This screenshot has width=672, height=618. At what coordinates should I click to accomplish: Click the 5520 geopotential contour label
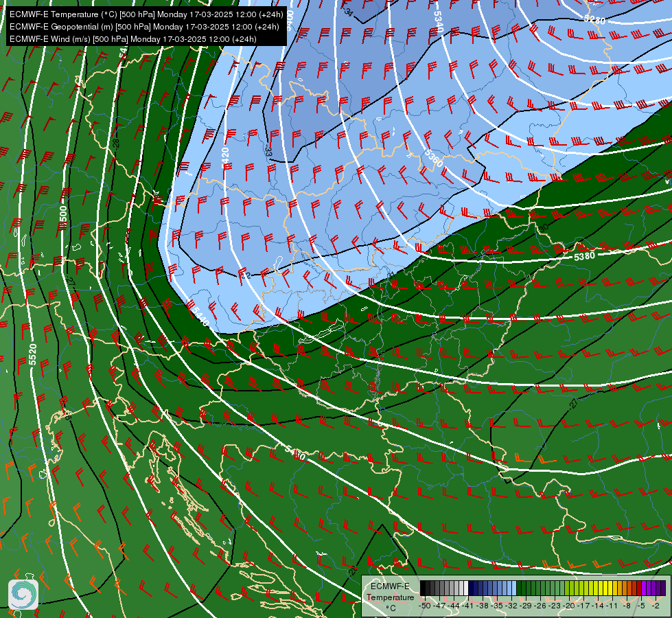tap(33, 355)
